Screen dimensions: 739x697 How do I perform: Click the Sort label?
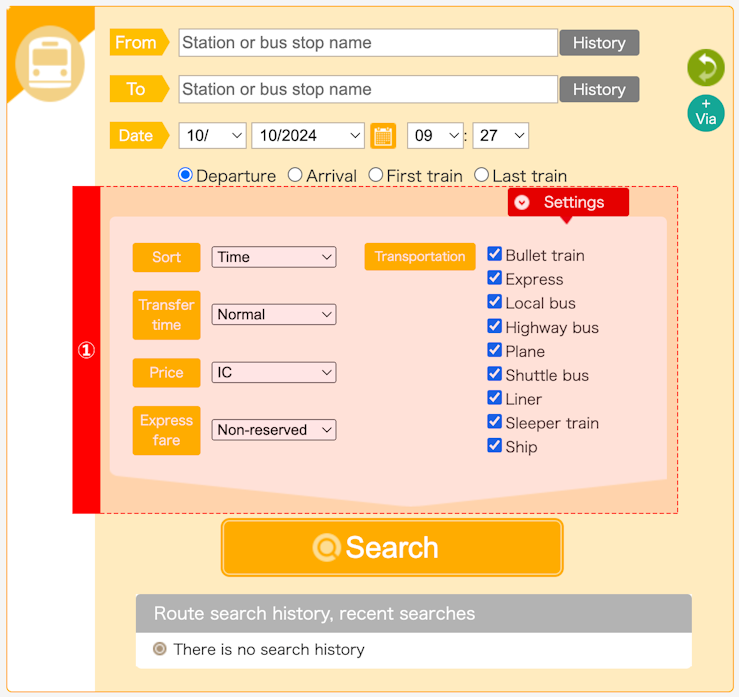(166, 258)
